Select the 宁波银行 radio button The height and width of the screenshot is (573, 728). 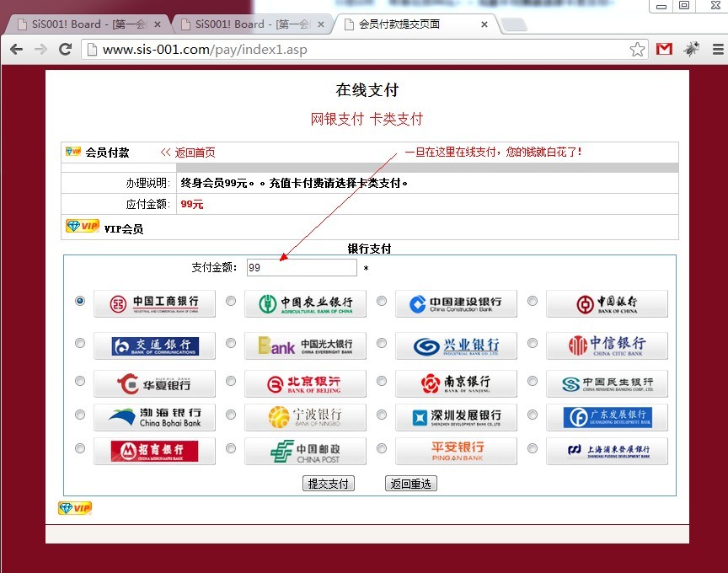pyautogui.click(x=231, y=415)
